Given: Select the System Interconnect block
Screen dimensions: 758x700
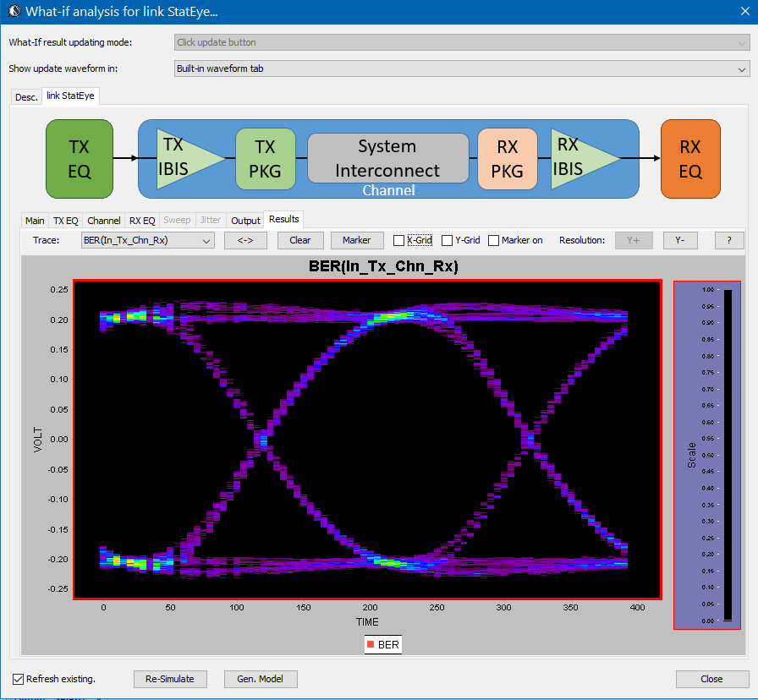Looking at the screenshot, I should click(387, 158).
